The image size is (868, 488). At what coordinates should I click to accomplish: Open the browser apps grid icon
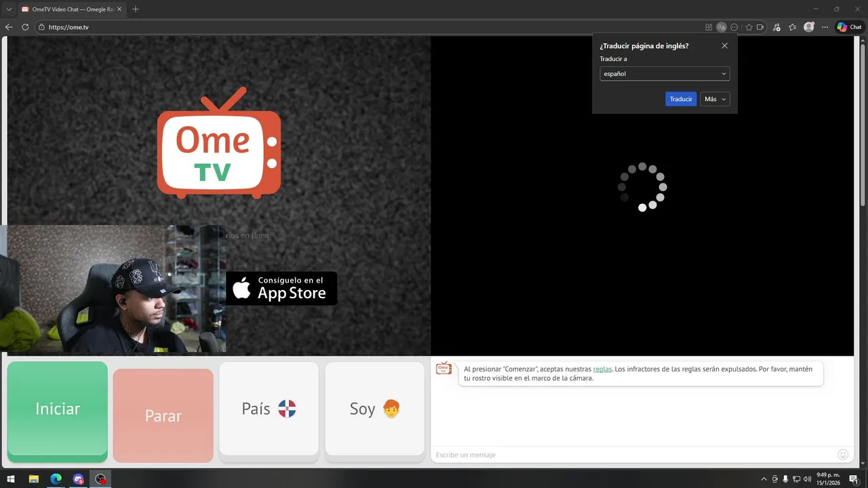[x=709, y=27]
